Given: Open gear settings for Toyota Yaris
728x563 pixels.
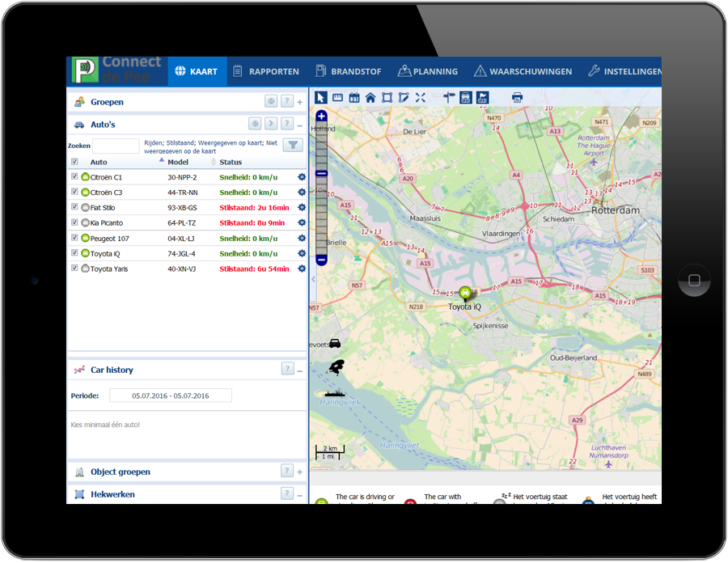Looking at the screenshot, I should pos(302,269).
